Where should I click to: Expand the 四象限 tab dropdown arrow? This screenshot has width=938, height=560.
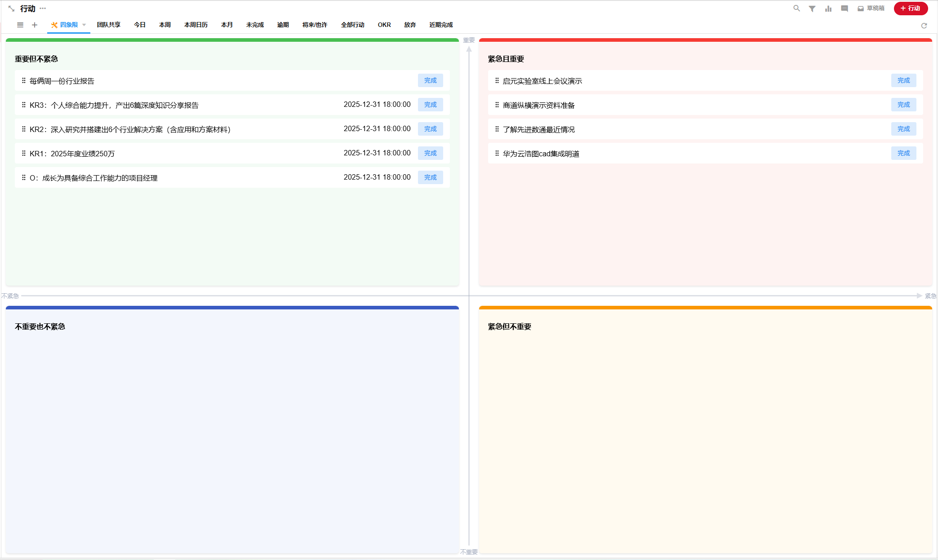(x=84, y=25)
